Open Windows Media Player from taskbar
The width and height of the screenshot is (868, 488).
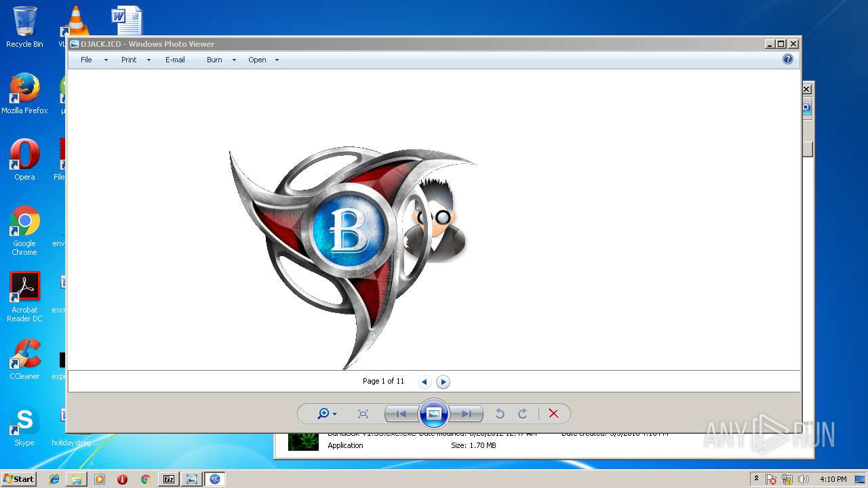(x=100, y=479)
